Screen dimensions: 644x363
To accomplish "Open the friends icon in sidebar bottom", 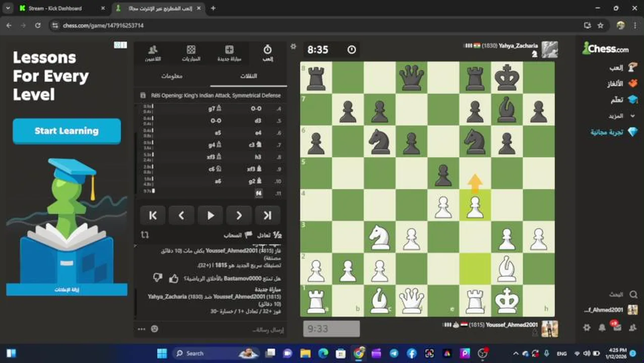I will 633,327.
